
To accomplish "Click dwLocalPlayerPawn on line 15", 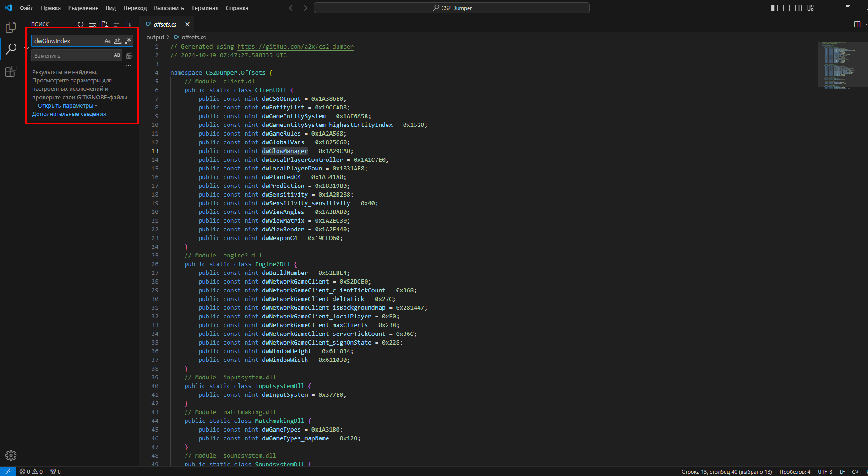I will 292,169.
